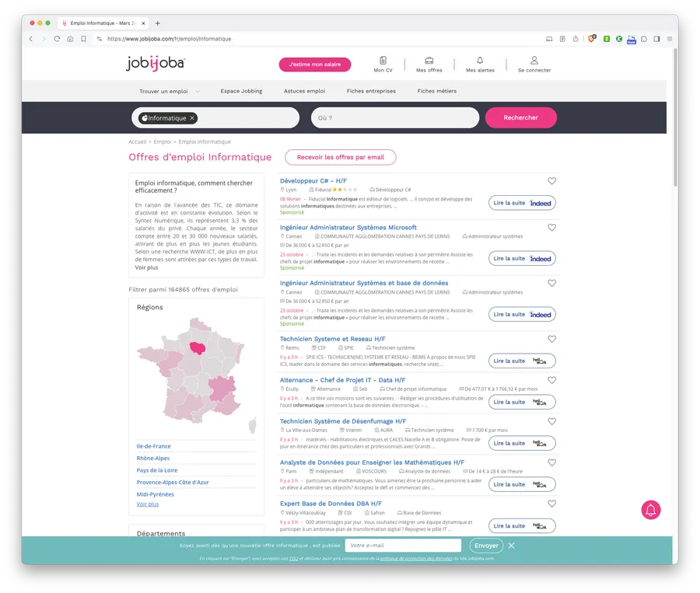Favorite Analyste de Données offer

point(551,462)
